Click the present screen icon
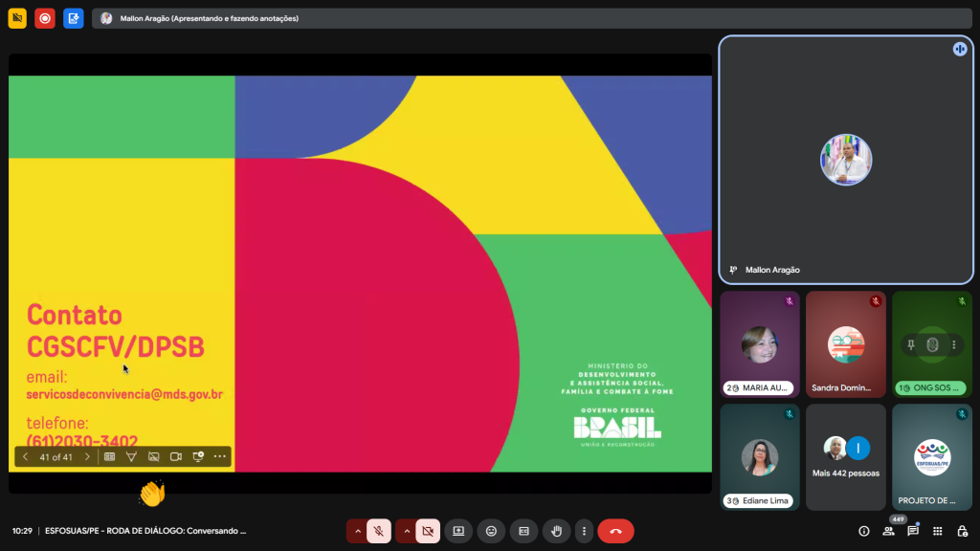Screen dimensions: 980x551 coord(458,531)
